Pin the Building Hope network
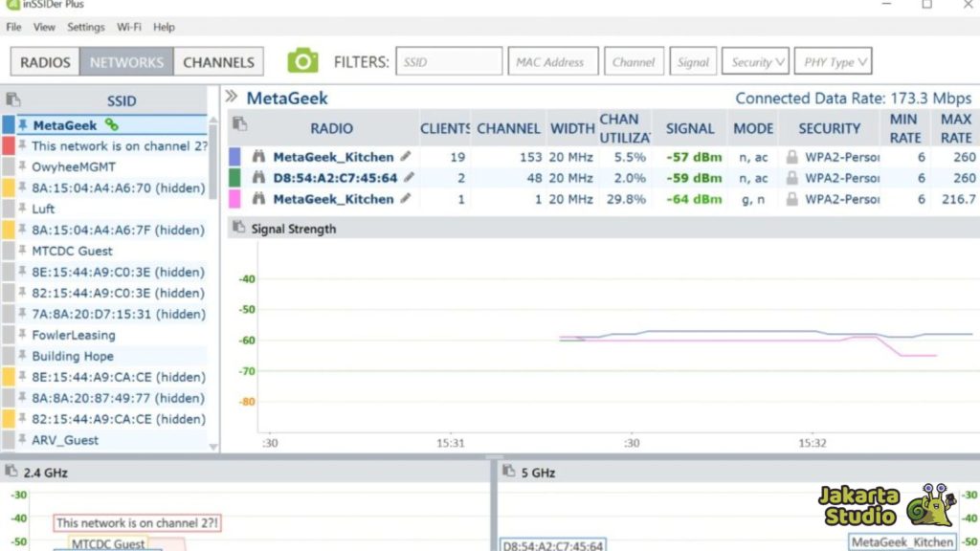Image resolution: width=980 pixels, height=551 pixels. [x=23, y=355]
